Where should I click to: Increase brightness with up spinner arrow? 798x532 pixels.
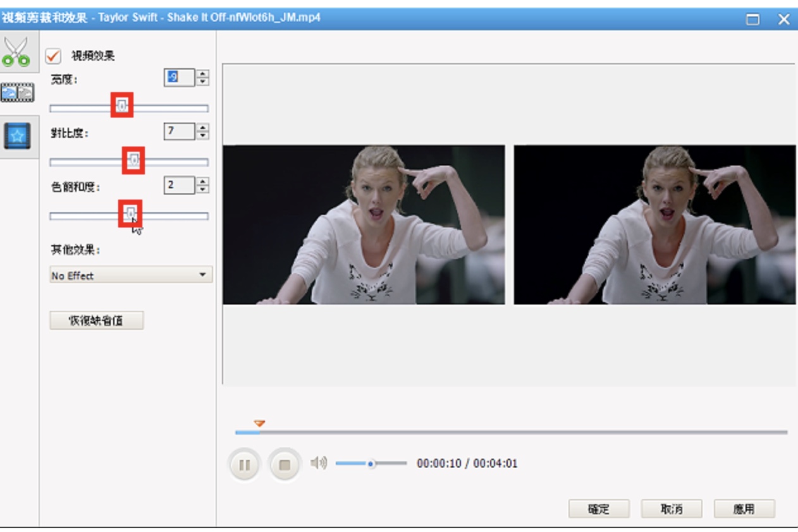(202, 74)
